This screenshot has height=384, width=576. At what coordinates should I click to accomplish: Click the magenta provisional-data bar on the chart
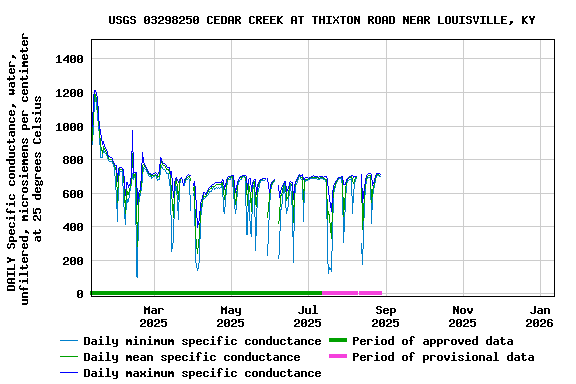tap(352, 293)
